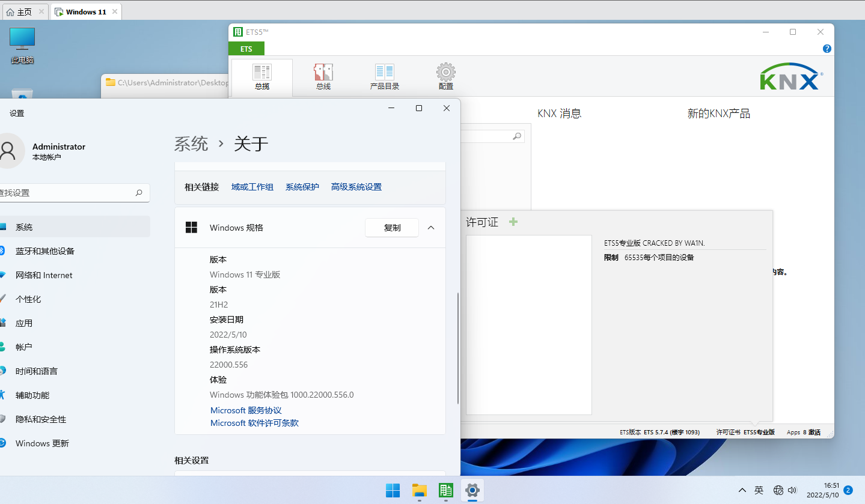Collapse the Windows 规格 section chevron
This screenshot has height=504, width=865.
431,228
